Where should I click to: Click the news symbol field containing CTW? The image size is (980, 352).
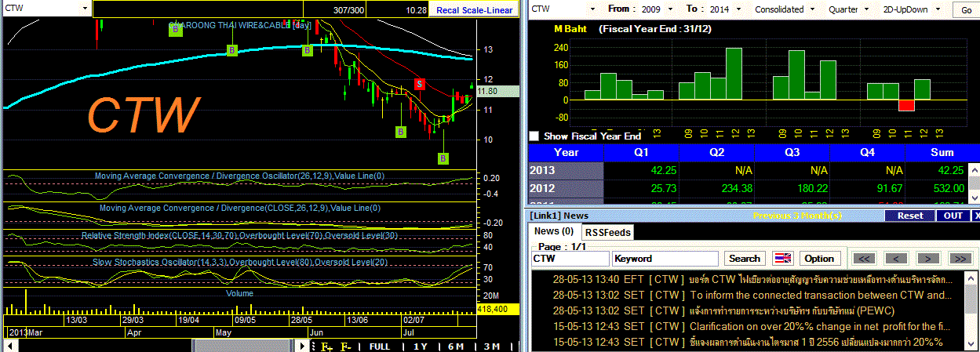point(570,259)
